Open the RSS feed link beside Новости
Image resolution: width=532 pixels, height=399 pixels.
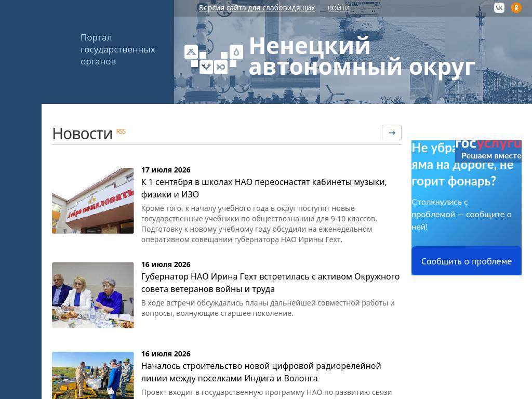click(x=121, y=131)
